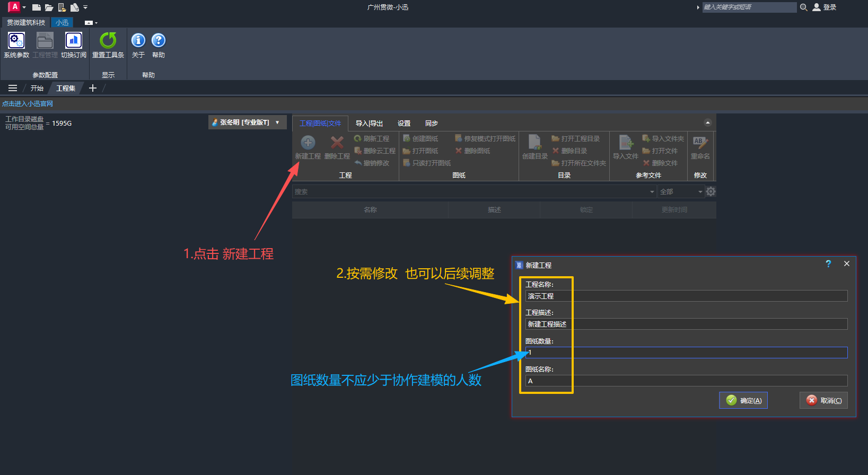Open the 全部 filter dropdown
Screen dimensions: 868x475
pos(681,191)
